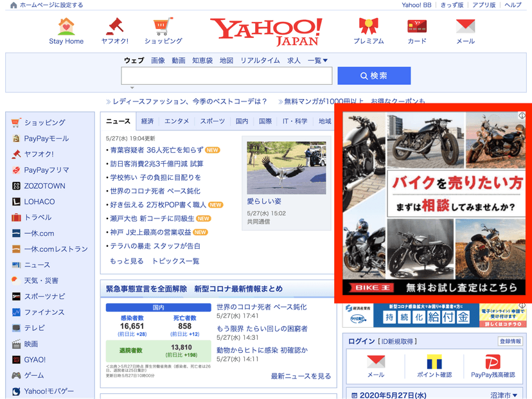This screenshot has height=399, width=532.
Task: Click the スポーツナビ icon
Action: click(x=16, y=296)
